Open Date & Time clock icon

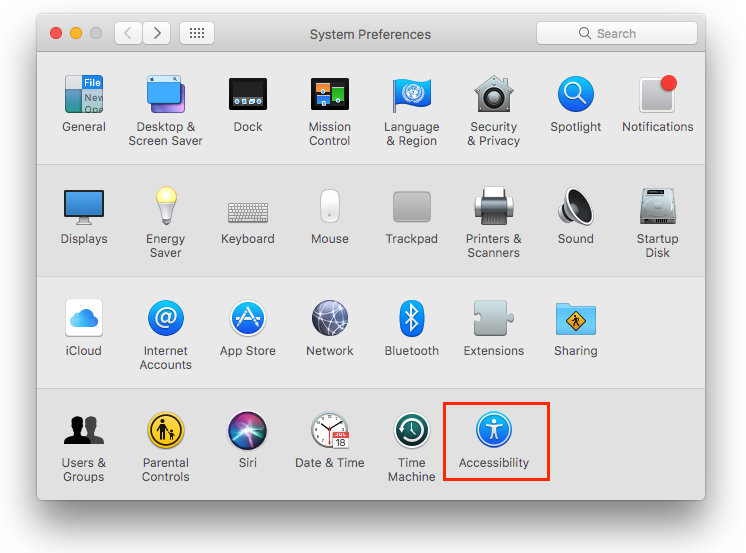click(330, 430)
